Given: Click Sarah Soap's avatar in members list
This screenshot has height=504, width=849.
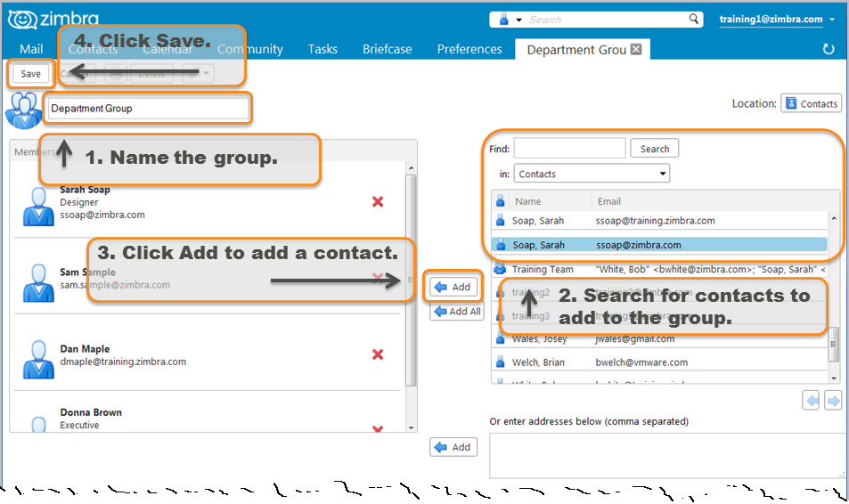Looking at the screenshot, I should [x=38, y=207].
